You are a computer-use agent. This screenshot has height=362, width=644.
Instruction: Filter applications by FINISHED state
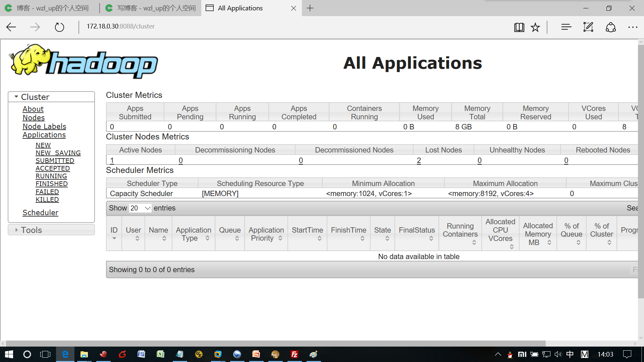[x=52, y=184]
